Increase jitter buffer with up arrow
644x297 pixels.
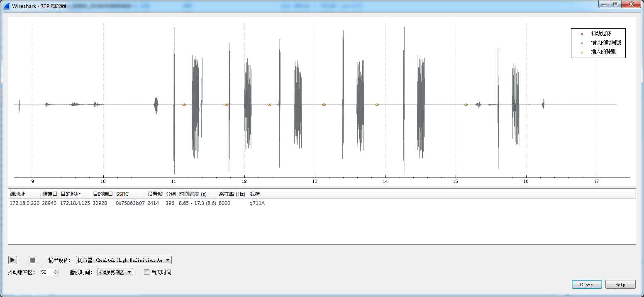click(x=56, y=270)
